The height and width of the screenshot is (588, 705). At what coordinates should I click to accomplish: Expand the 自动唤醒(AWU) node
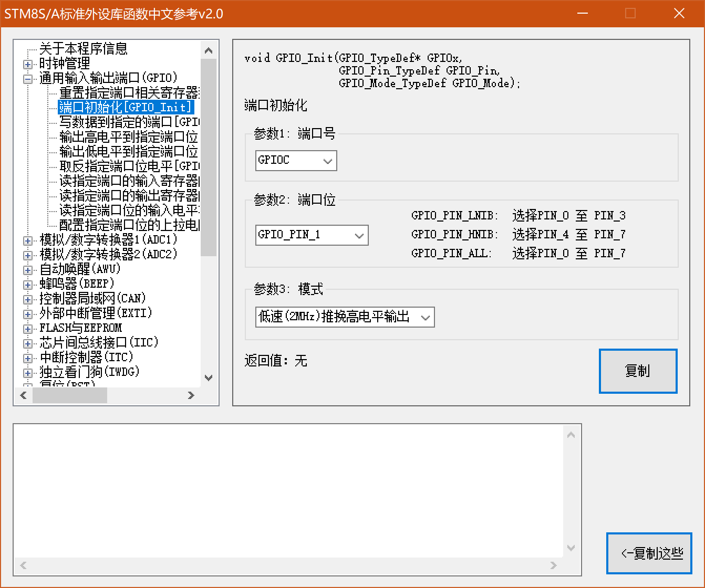coord(27,270)
